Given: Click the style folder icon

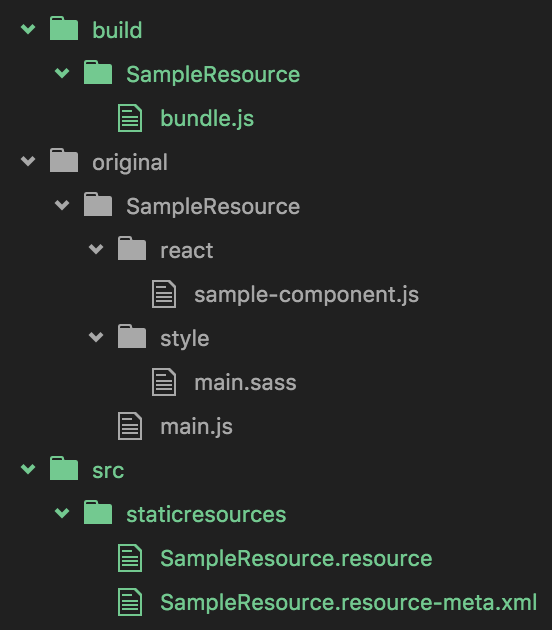Looking at the screenshot, I should click(x=132, y=337).
